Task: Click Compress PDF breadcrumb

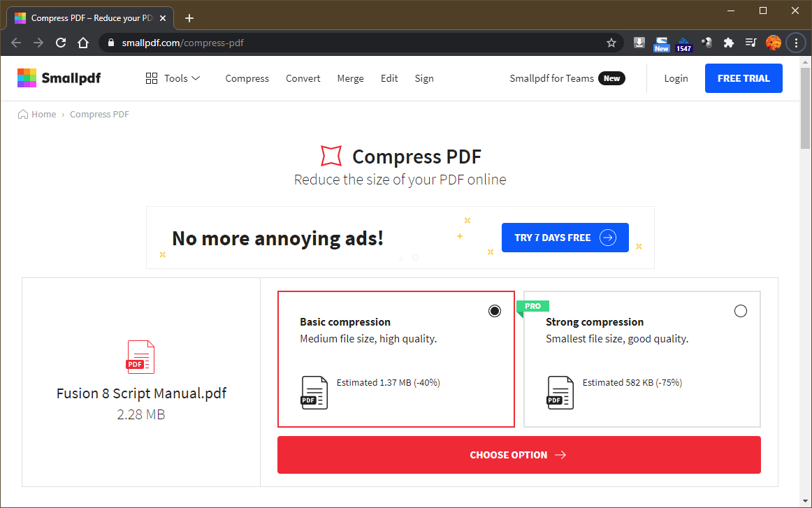Action: coord(99,114)
